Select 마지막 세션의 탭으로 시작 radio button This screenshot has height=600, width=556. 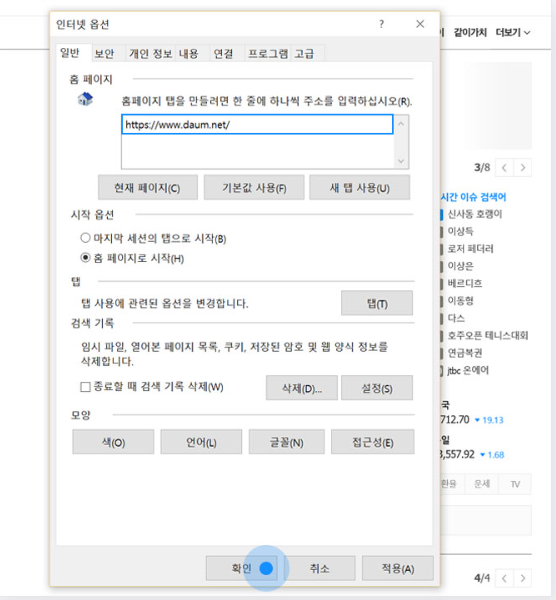click(85, 238)
